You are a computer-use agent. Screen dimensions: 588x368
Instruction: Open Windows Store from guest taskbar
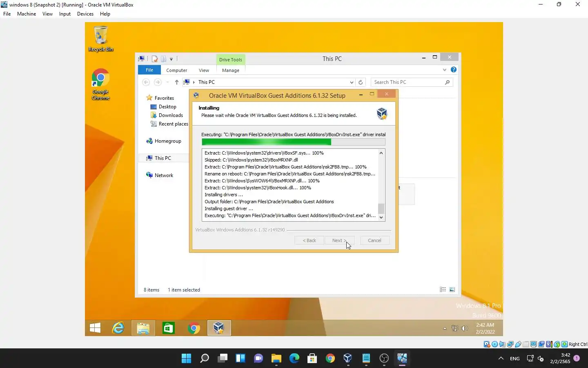coord(168,328)
